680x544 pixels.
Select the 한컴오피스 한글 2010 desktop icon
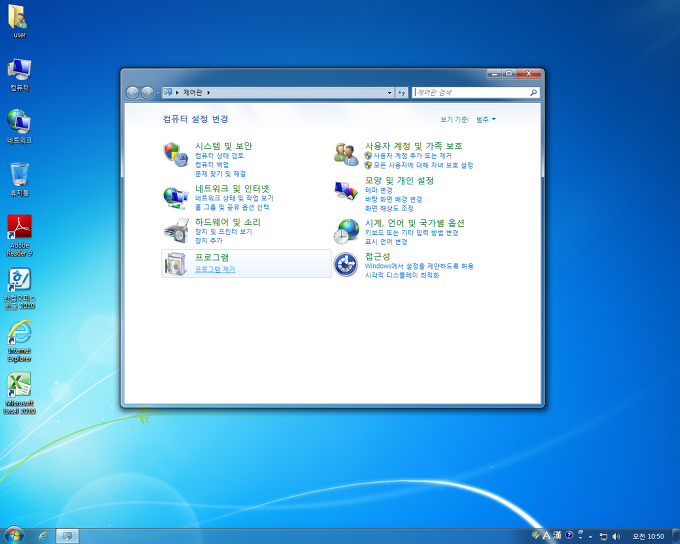coord(19,288)
